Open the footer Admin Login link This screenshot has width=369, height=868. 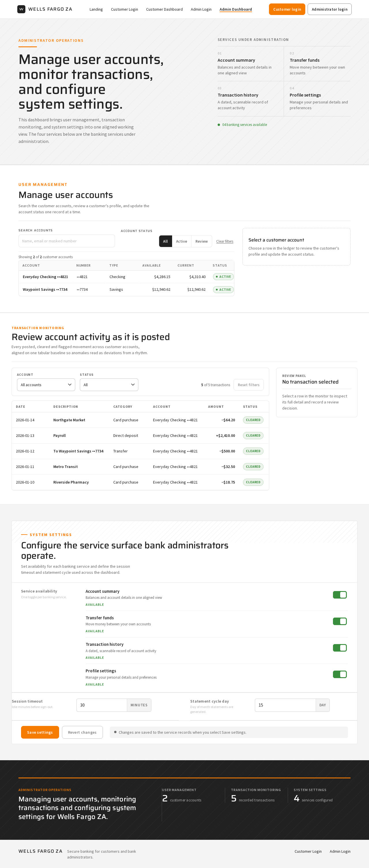[340, 851]
